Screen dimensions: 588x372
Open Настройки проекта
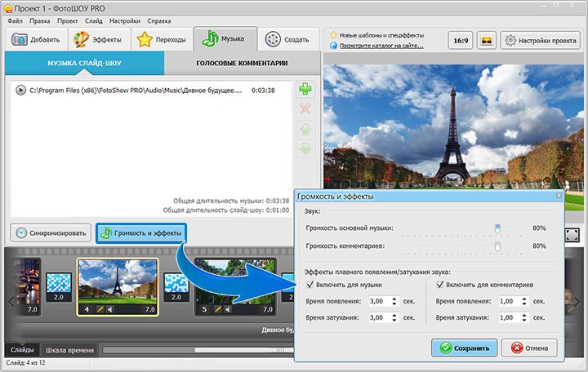(x=541, y=41)
